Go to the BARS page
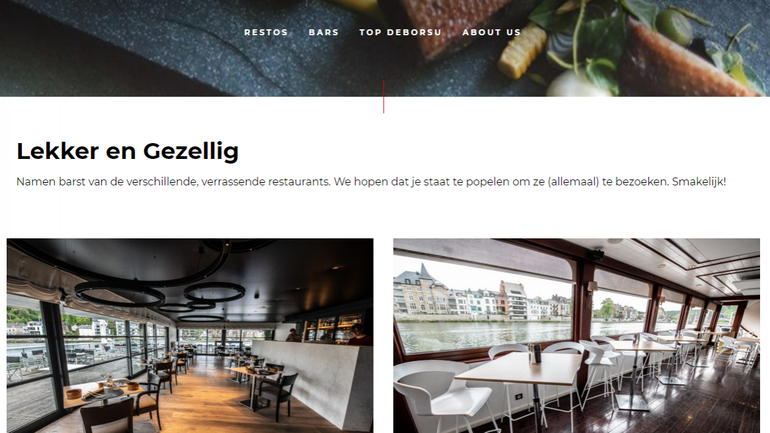 324,32
